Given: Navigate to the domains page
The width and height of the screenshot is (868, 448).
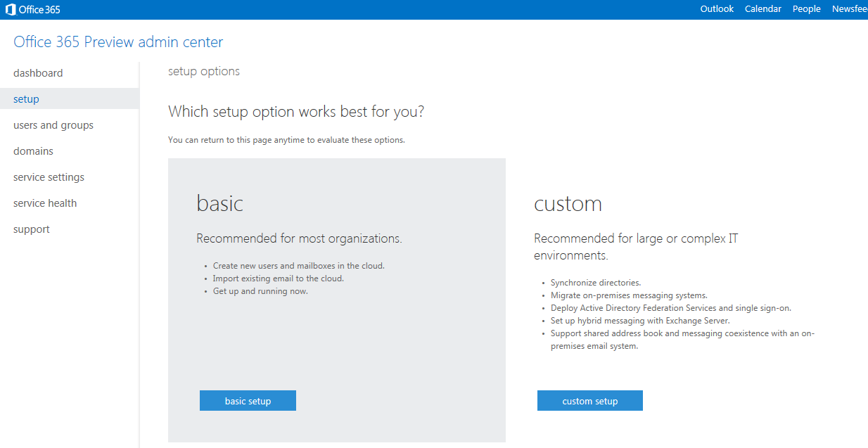Looking at the screenshot, I should tap(33, 151).
